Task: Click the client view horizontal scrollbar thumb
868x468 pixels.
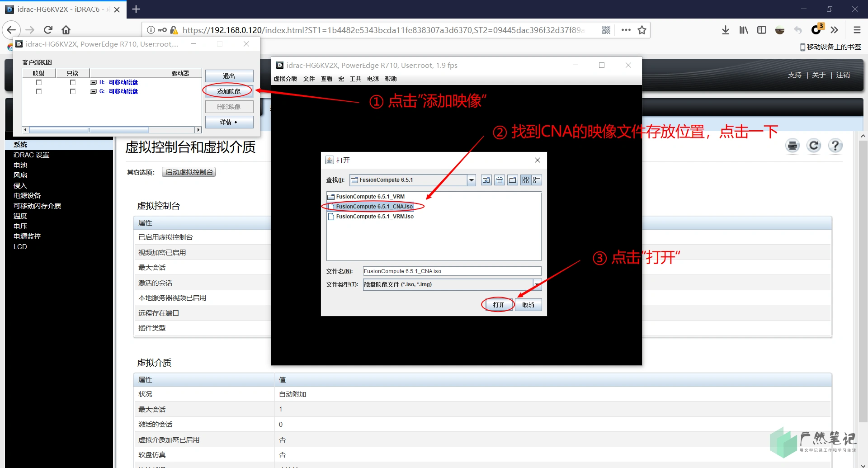Action: click(89, 130)
